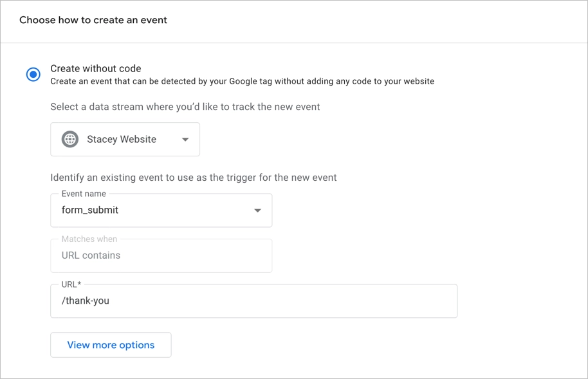Click the Matches when URL contains field

(x=161, y=255)
